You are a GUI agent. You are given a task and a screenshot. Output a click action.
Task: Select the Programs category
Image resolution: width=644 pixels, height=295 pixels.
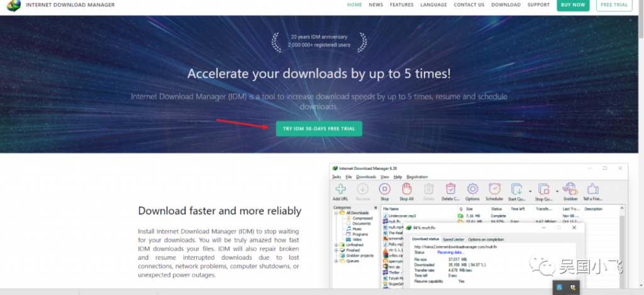click(360, 234)
